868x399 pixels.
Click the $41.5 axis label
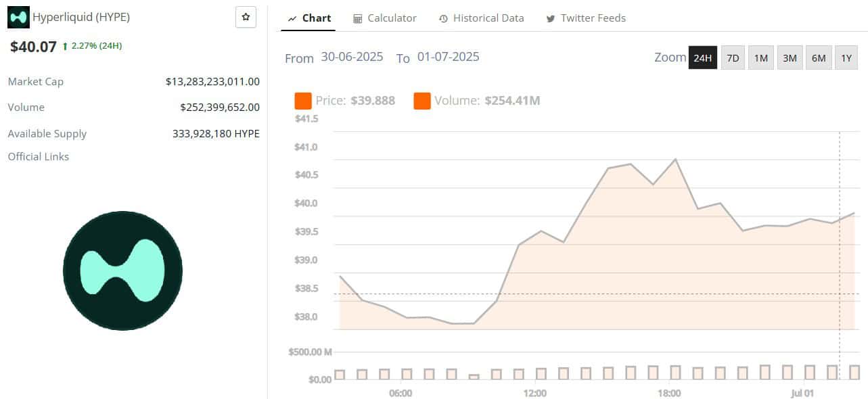(306, 119)
